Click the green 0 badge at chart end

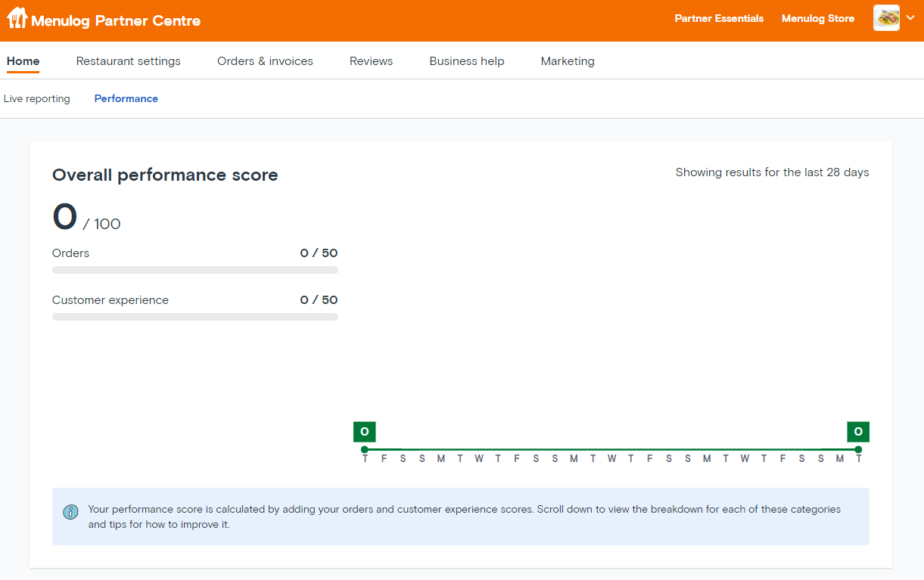(x=858, y=432)
